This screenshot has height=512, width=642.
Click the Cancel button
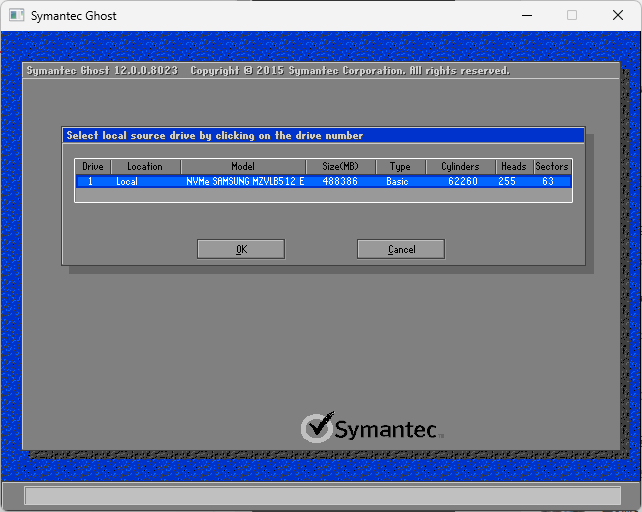[401, 249]
